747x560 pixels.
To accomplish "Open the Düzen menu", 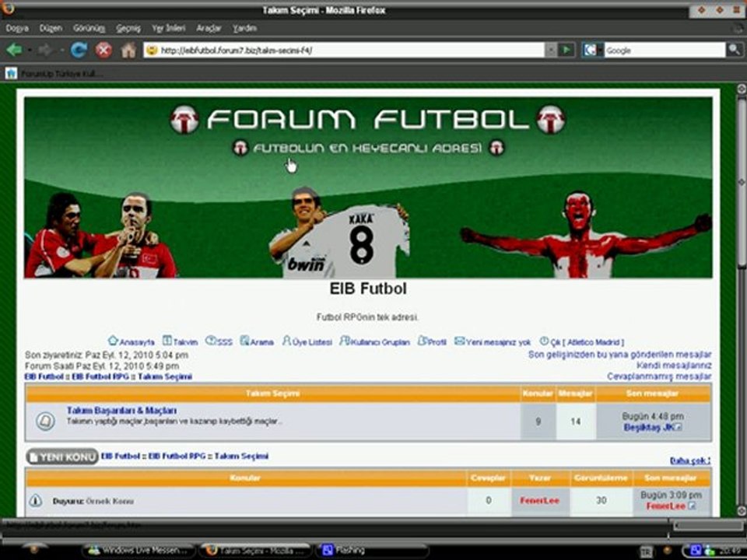I will click(x=51, y=28).
